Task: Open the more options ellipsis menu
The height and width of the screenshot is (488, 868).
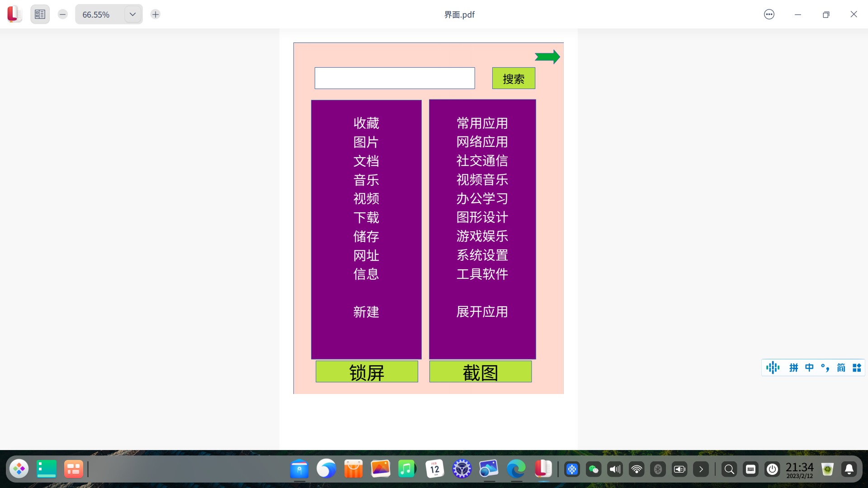Action: [769, 14]
